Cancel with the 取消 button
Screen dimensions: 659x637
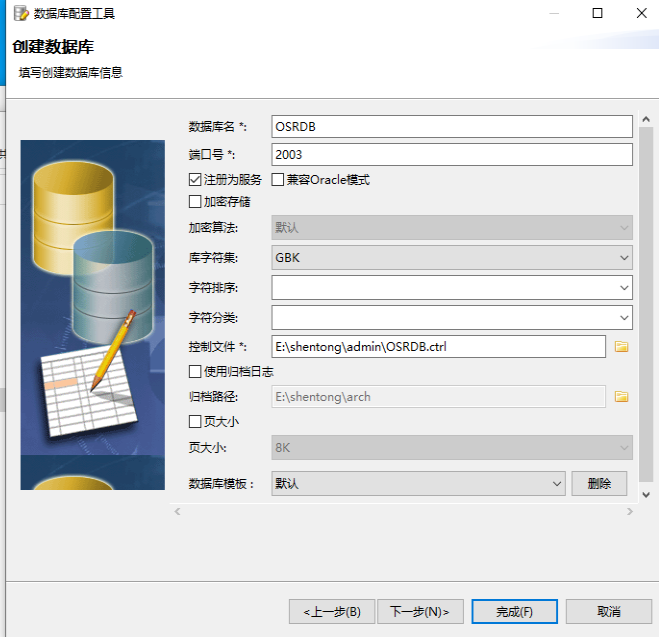point(609,611)
